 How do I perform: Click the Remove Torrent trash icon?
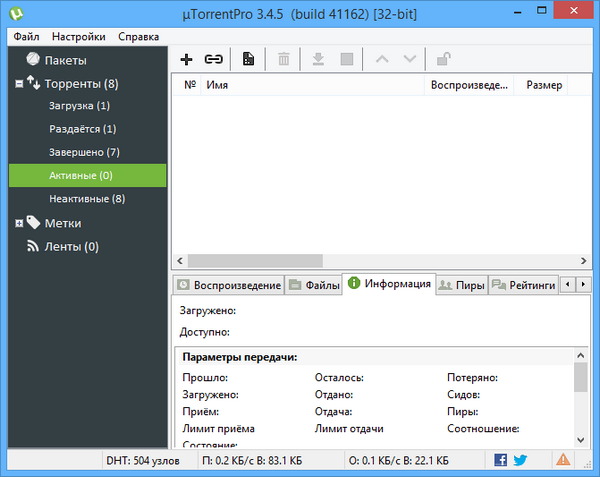[284, 60]
